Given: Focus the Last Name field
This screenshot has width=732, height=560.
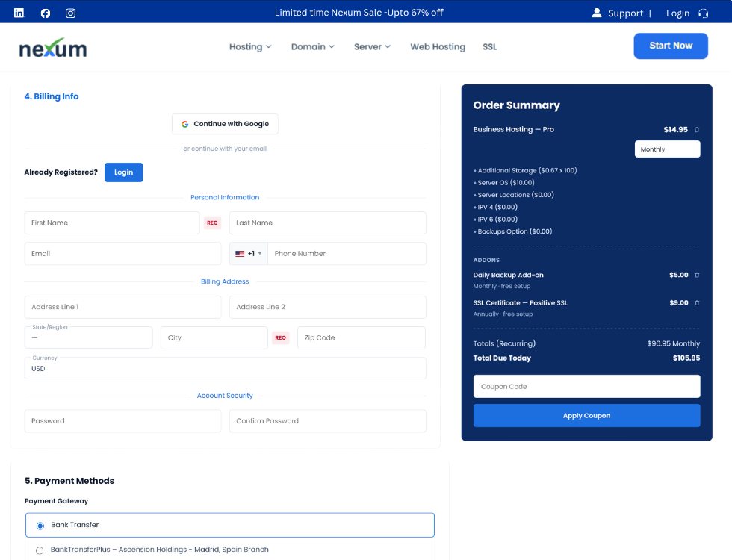Looking at the screenshot, I should (x=327, y=223).
